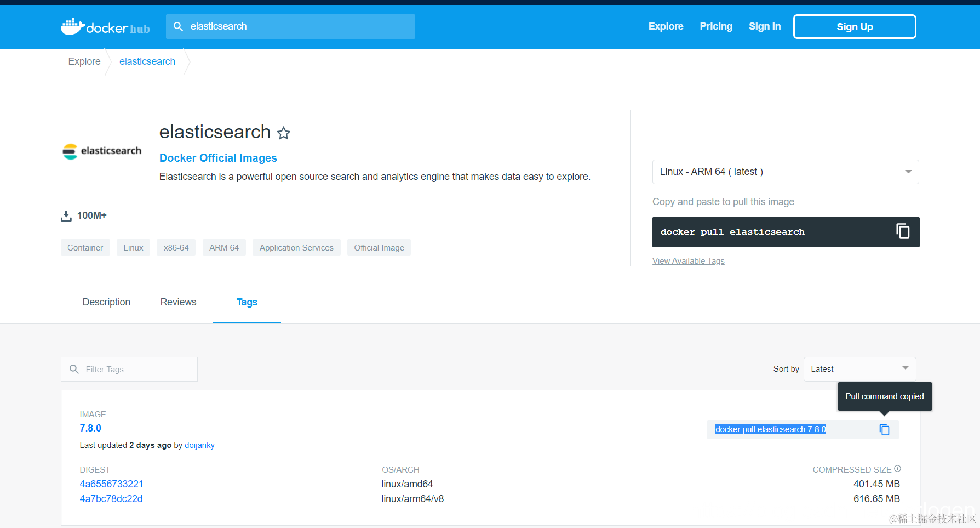Click the elasticsearch page title heading

(x=215, y=132)
